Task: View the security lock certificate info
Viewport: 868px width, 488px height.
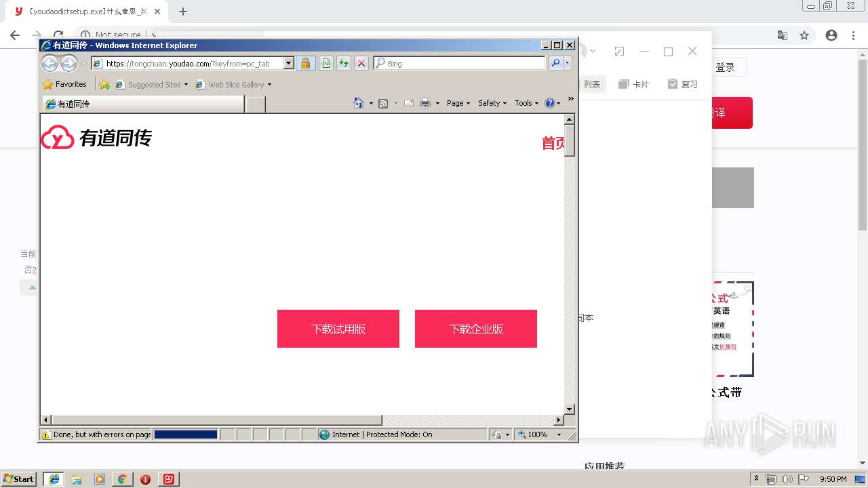Action: click(x=305, y=63)
